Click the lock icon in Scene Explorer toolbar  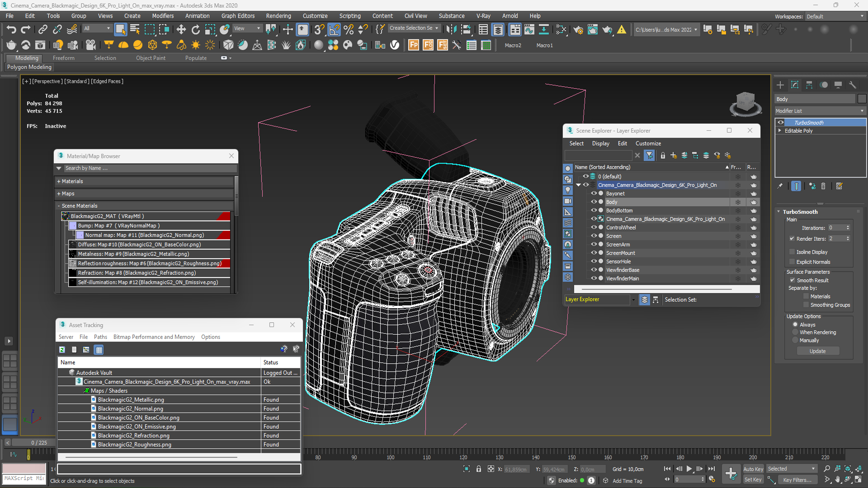(663, 155)
